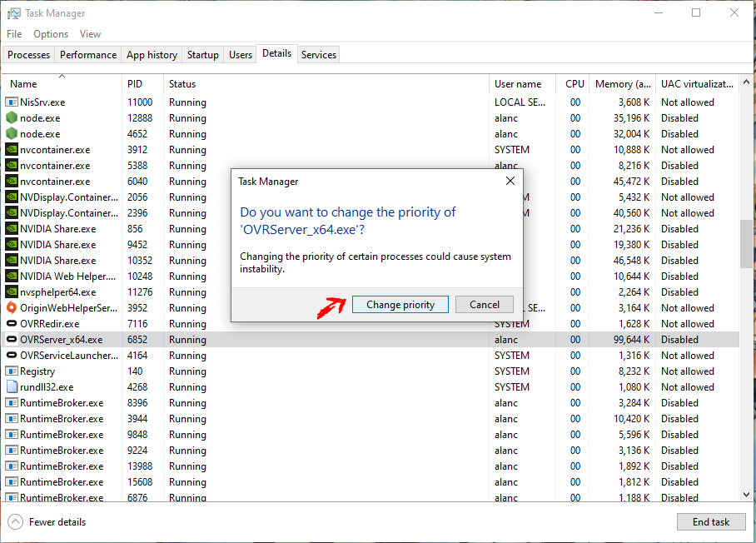
Task: Click the Oculus icon beside OVRRedir.exe
Action: 12,324
